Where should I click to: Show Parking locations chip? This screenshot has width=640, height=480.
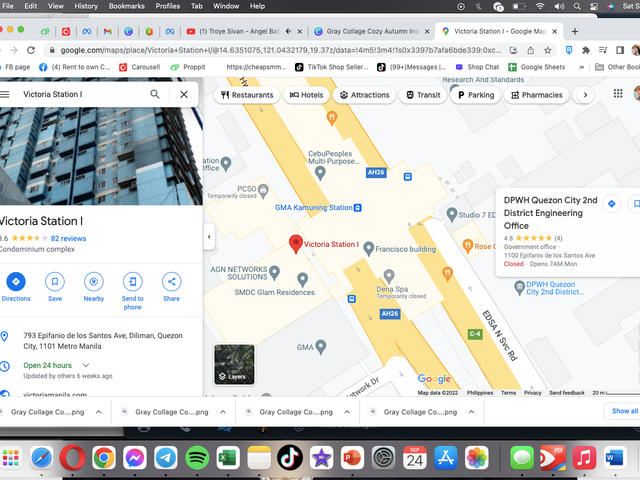point(476,95)
